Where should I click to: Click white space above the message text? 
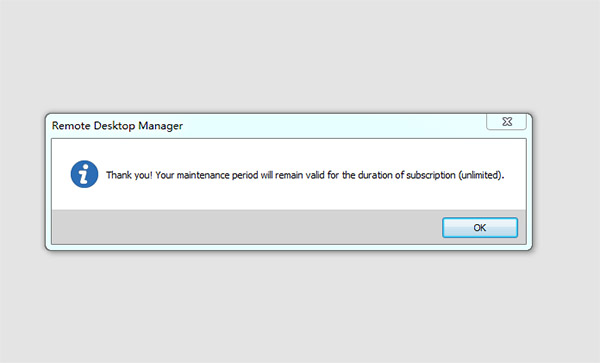[x=289, y=153]
